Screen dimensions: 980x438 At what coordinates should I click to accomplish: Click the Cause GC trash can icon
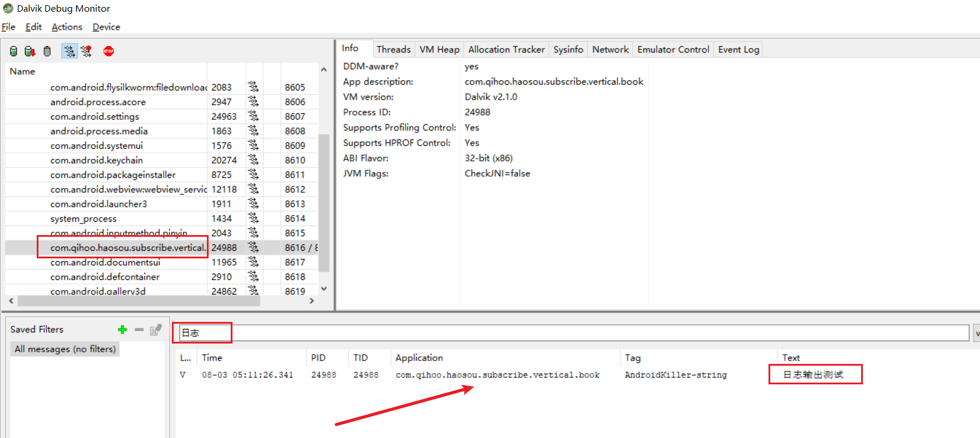[x=47, y=51]
